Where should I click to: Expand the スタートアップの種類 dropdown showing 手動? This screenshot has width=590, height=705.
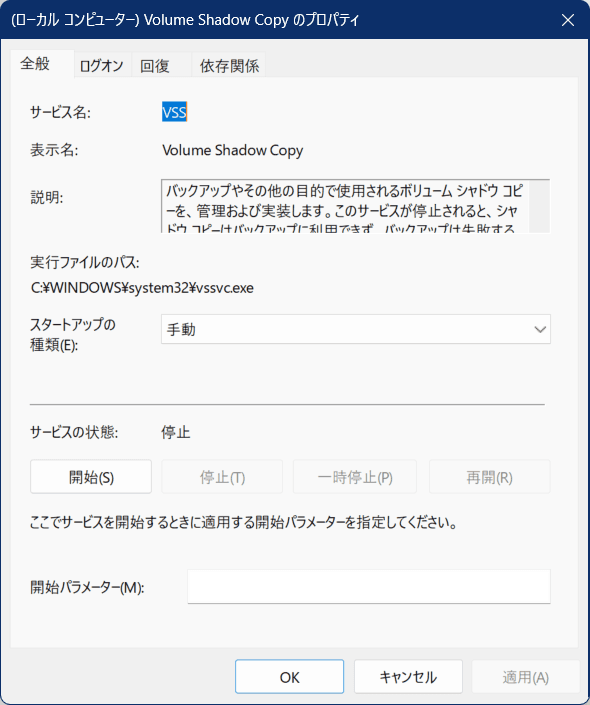[356, 330]
